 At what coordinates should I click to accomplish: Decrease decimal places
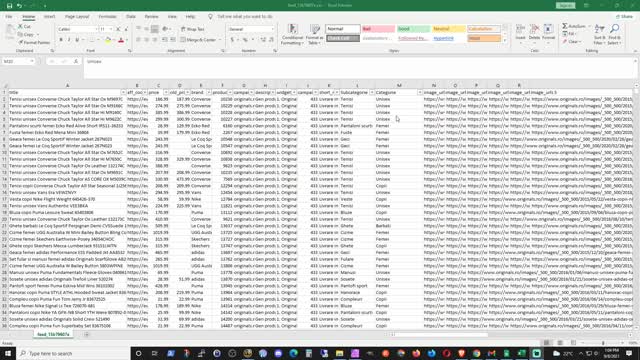[271, 40]
